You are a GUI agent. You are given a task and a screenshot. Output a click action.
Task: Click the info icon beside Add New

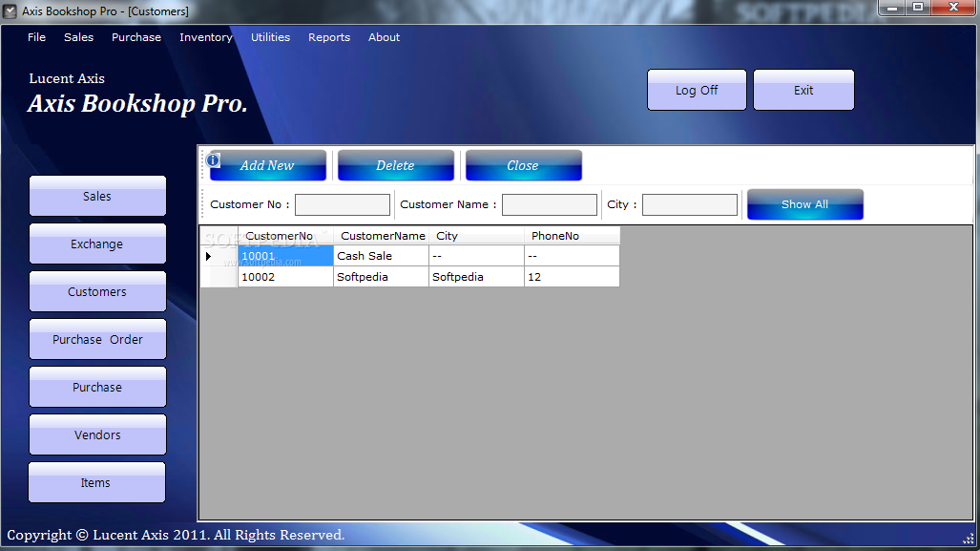213,160
